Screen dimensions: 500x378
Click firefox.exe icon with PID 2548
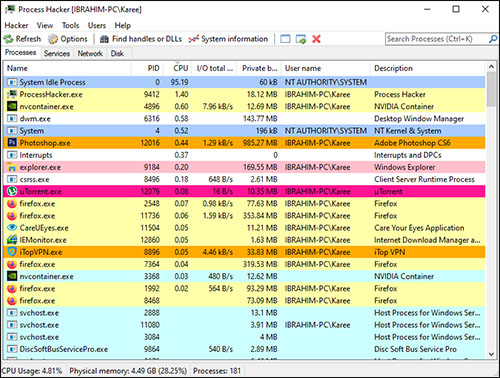click(x=12, y=203)
